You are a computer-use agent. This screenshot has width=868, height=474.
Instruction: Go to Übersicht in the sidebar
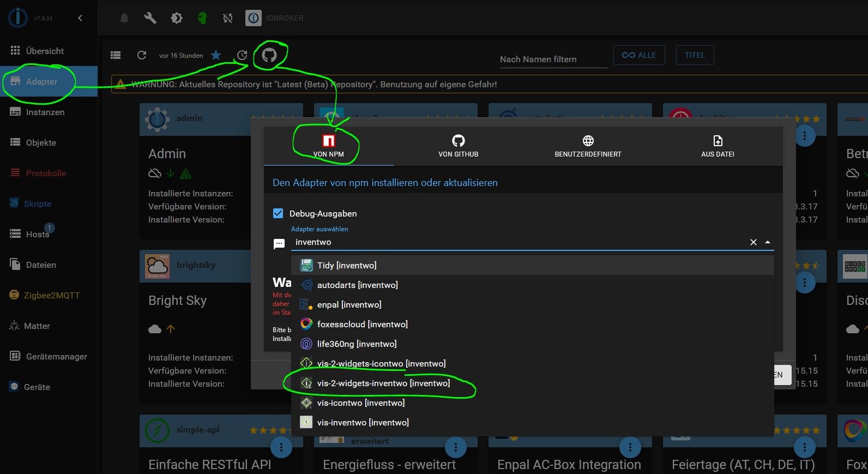tap(49, 51)
